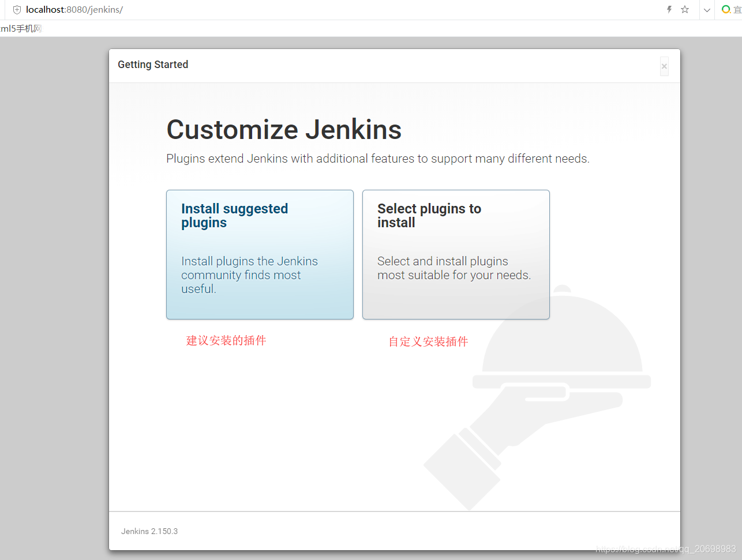Image resolution: width=742 pixels, height=560 pixels.
Task: Click 'Install plugins the Jenkins community' description
Action: coord(249,275)
